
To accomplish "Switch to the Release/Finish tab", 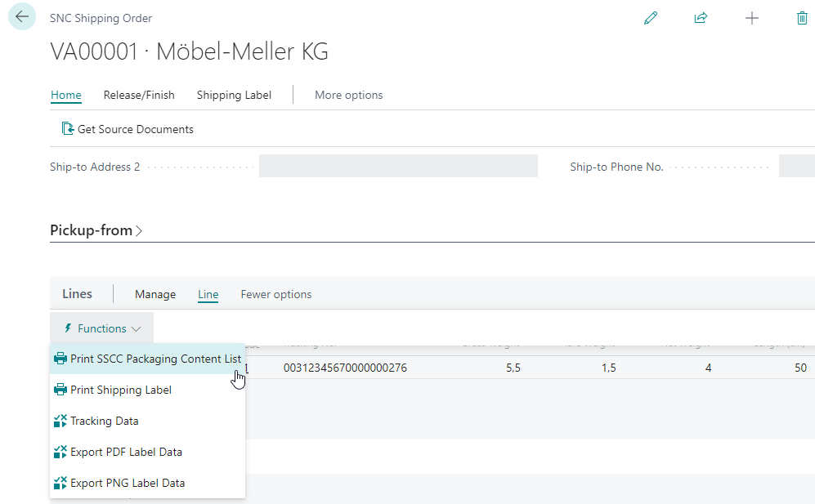I will 139,95.
